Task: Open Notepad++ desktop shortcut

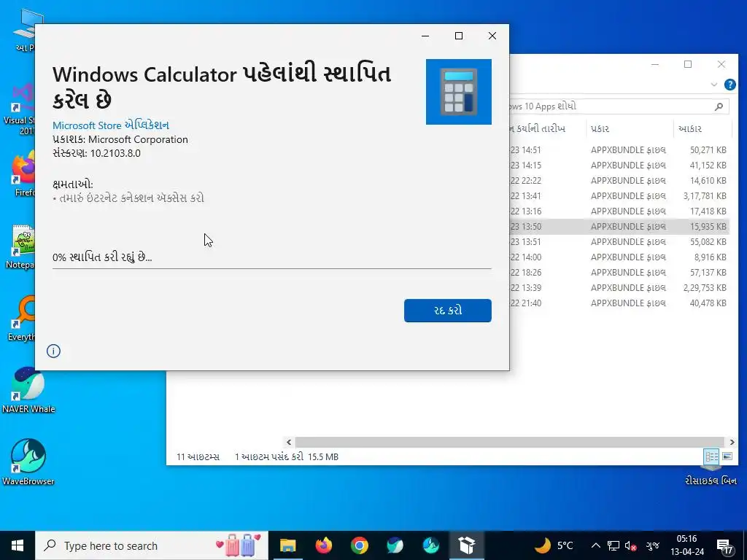Action: click(20, 246)
